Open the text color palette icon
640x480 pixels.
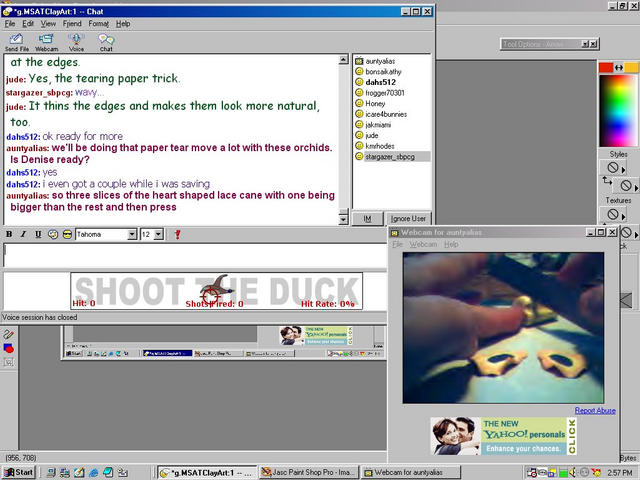coord(53,234)
